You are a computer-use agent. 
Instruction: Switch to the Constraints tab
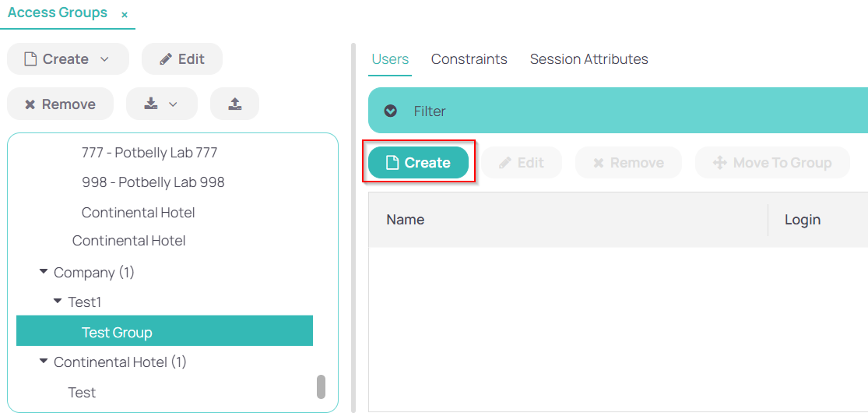pyautogui.click(x=469, y=59)
